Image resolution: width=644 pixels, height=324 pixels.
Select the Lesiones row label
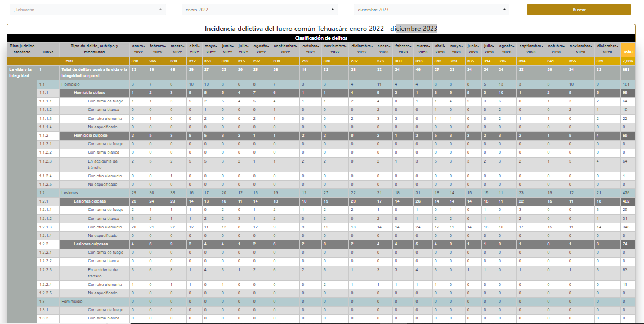coord(69,192)
